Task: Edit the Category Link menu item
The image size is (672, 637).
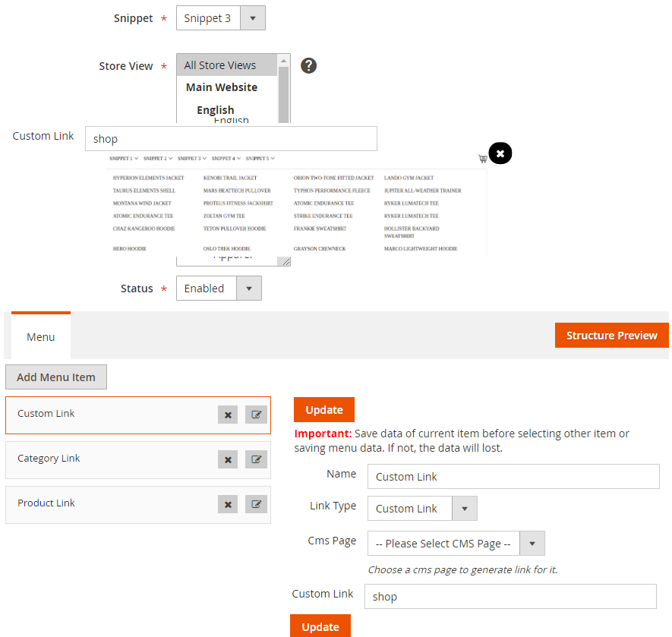Action: coord(257,459)
